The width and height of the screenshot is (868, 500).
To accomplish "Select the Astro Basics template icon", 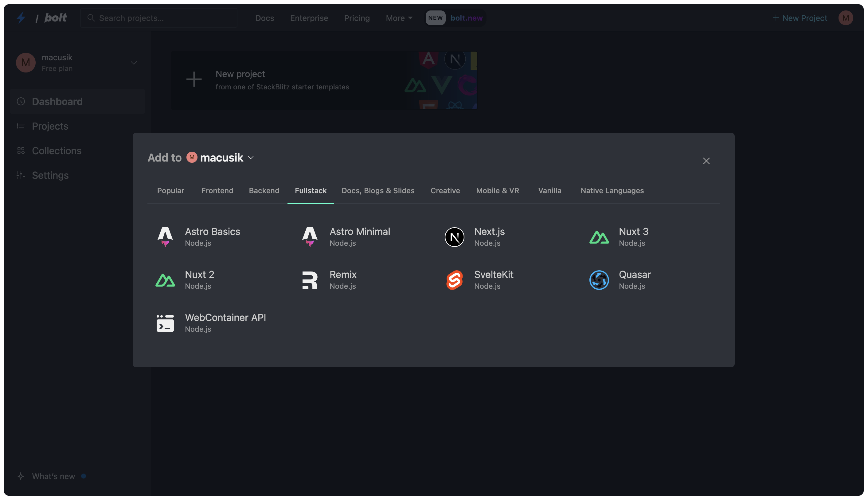I will (x=165, y=237).
